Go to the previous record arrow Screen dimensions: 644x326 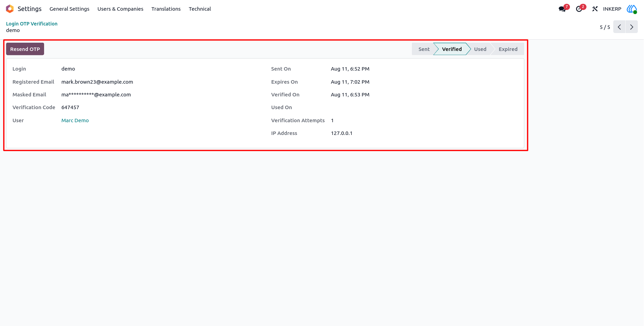[619, 27]
